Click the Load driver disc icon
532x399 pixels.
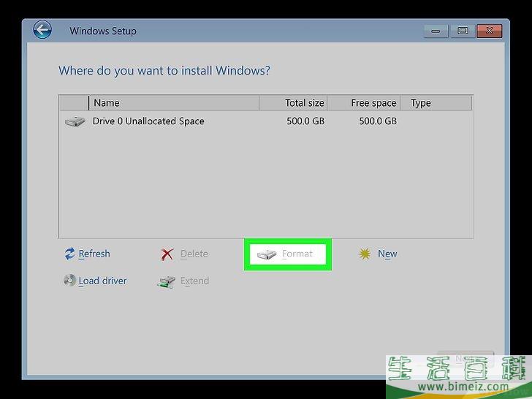pos(69,281)
